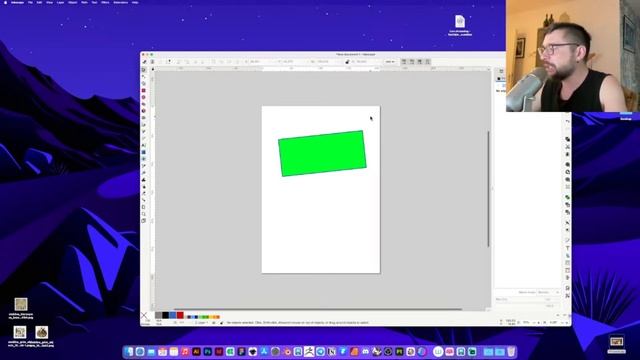Toggle move patterns with objects
Screen dimensions: 640x360
[x=427, y=62]
